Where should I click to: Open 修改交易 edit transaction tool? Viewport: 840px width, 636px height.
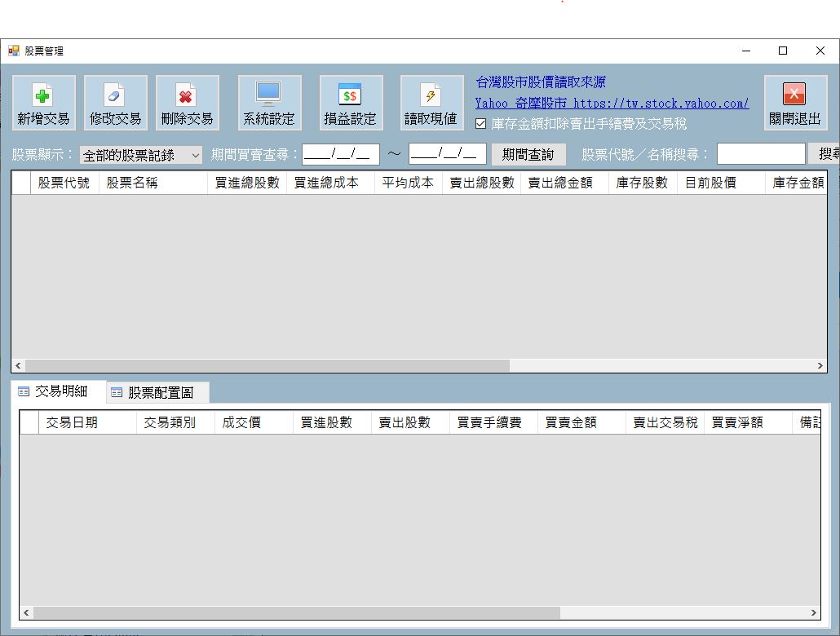(115, 103)
